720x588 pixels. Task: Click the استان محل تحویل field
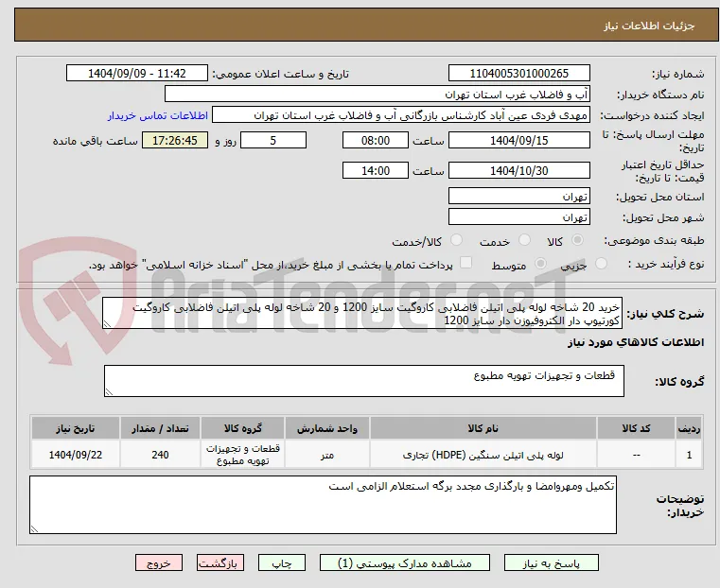coord(519,197)
